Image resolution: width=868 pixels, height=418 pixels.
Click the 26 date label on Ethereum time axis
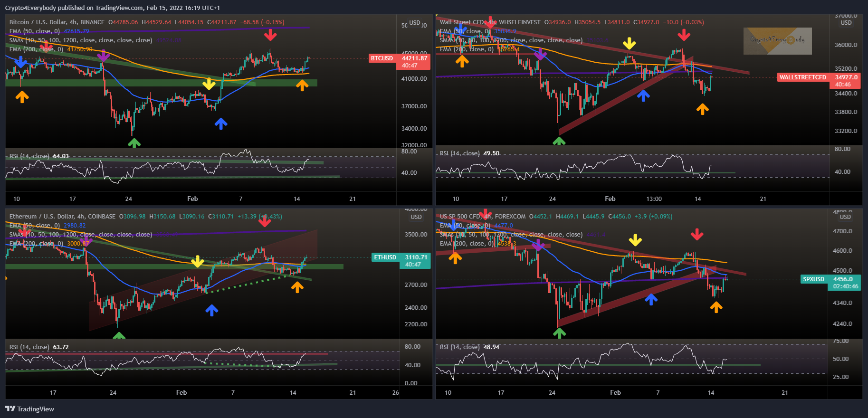pyautogui.click(x=396, y=393)
